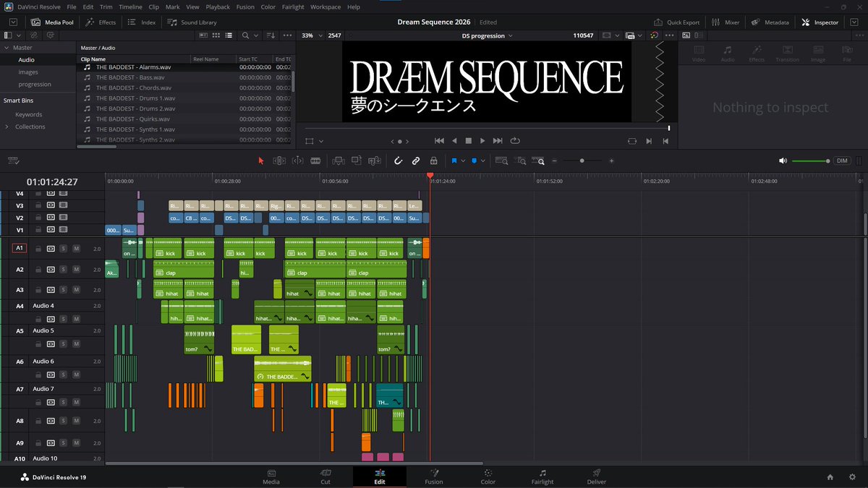The height and width of the screenshot is (488, 868).
Task: Switch to the Color page tab
Action: tap(488, 477)
